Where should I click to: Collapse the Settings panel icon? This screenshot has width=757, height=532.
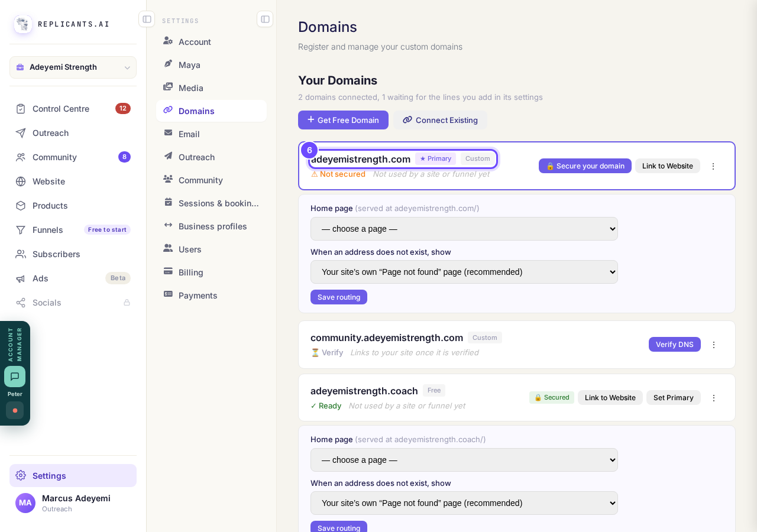point(265,19)
